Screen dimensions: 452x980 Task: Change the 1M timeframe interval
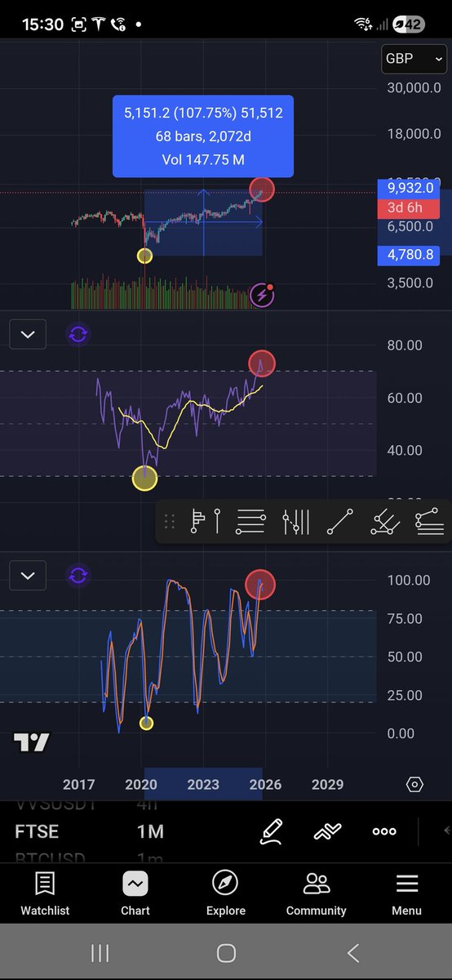[150, 832]
